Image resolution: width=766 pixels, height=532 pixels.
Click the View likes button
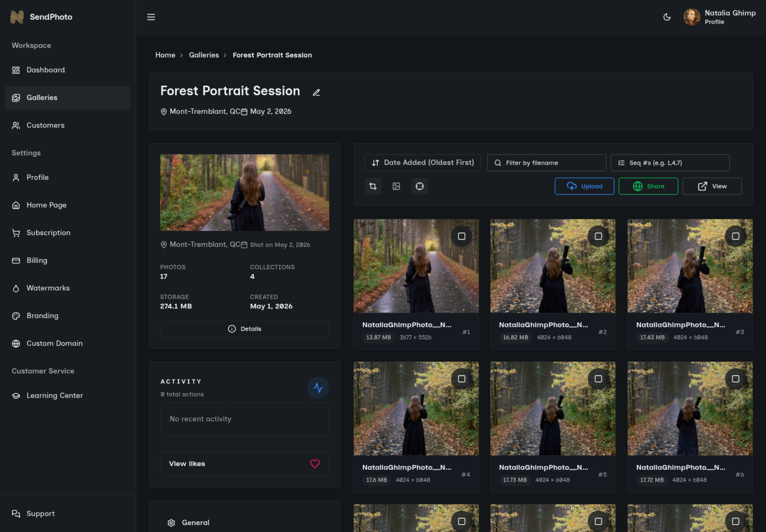[244, 464]
